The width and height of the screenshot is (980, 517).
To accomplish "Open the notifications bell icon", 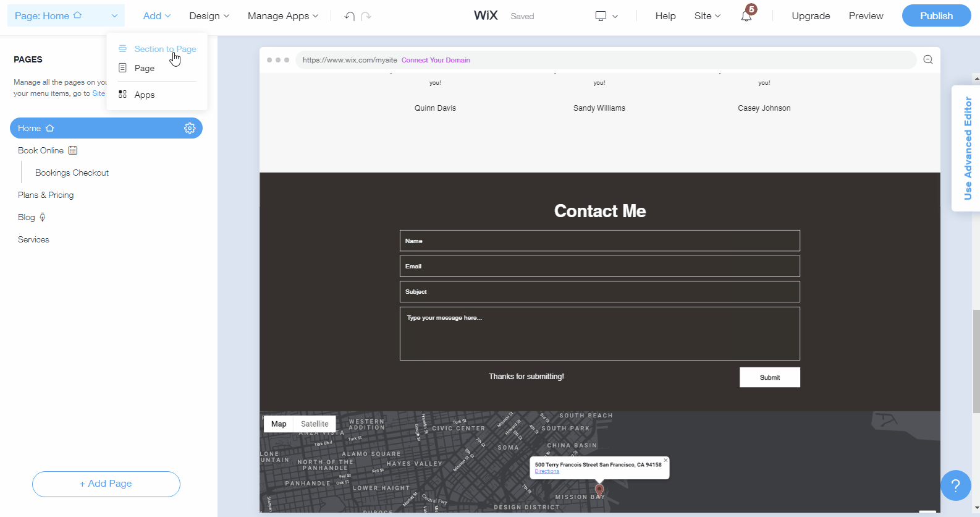I will (746, 16).
